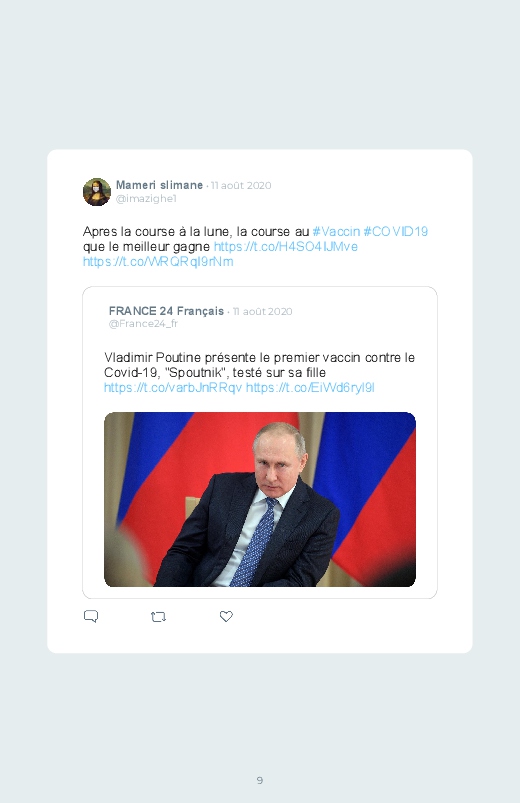Follow the t.co/EiWd6ryI9l link
The width and height of the screenshot is (520, 803).
[310, 388]
